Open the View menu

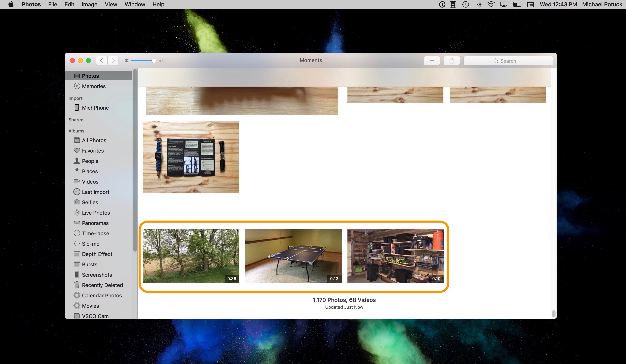[111, 4]
